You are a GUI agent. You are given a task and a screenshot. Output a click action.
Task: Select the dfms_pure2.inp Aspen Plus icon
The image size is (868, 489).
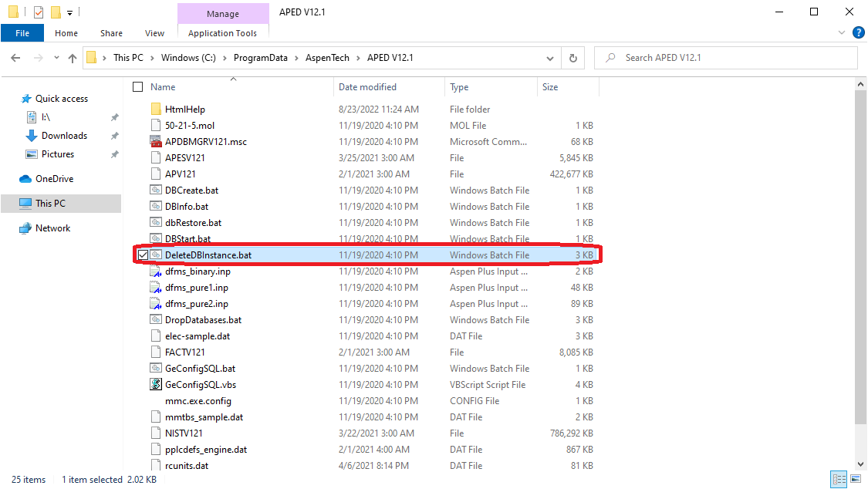click(x=156, y=304)
